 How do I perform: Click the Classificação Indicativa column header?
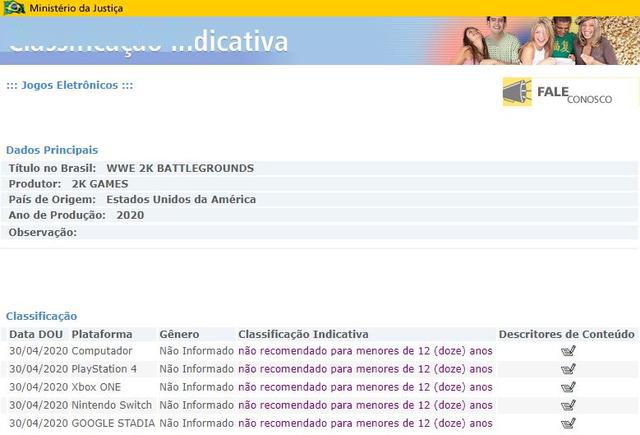303,334
